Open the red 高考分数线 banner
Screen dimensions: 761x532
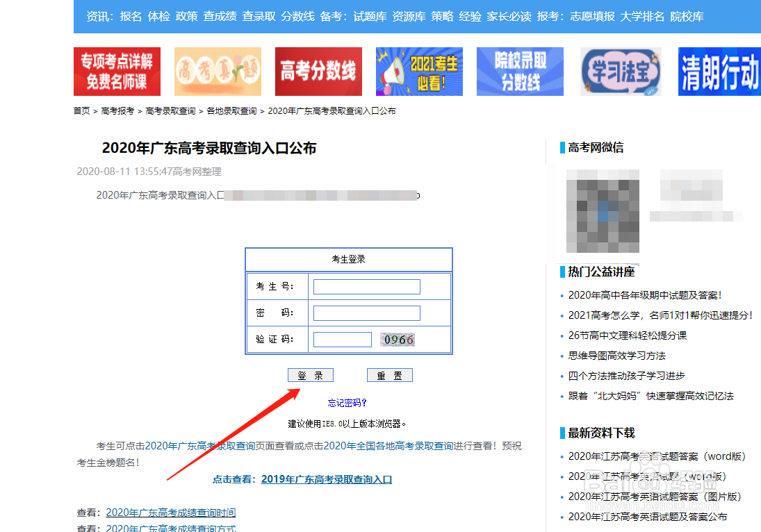(318, 71)
